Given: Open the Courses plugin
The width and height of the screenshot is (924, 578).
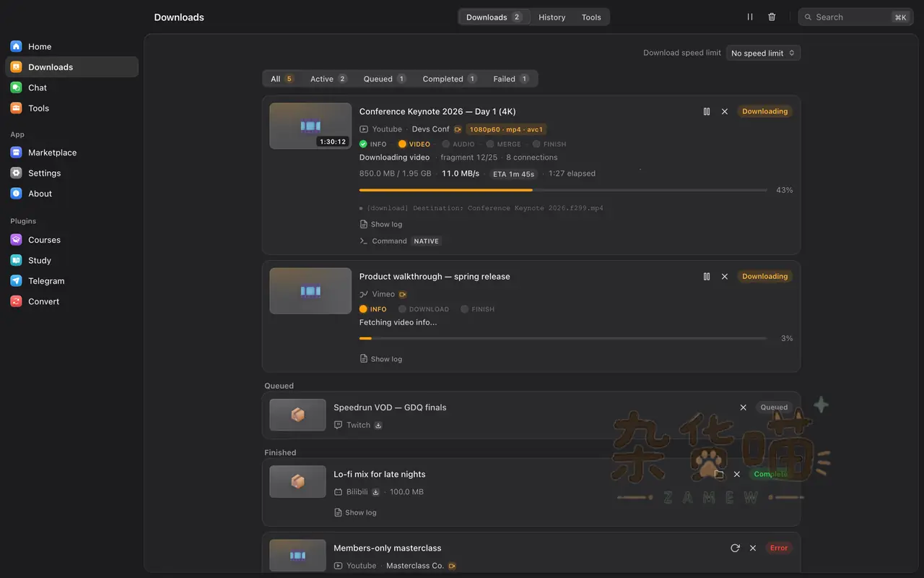Looking at the screenshot, I should 71,240.
